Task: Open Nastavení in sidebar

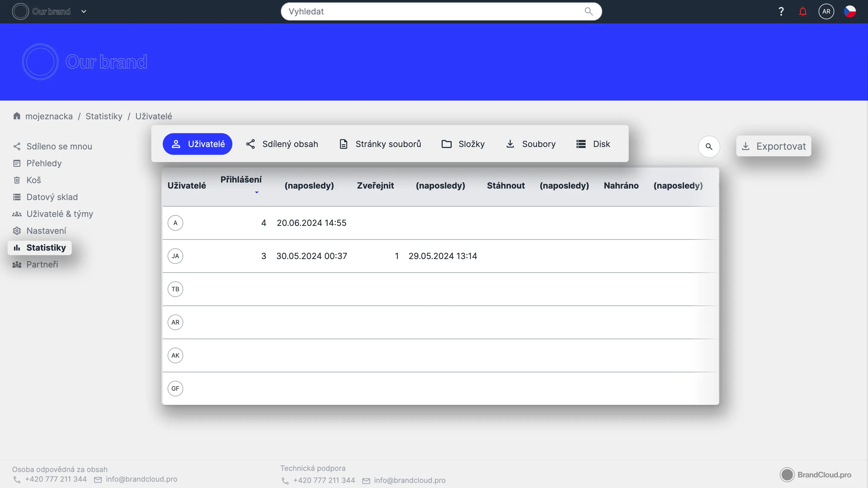Action: [x=46, y=231]
